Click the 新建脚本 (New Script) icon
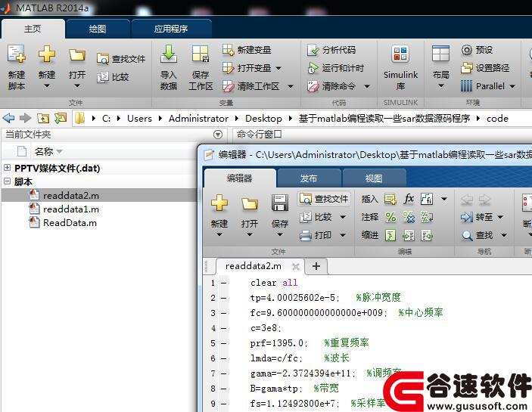532x412 pixels. (x=17, y=54)
